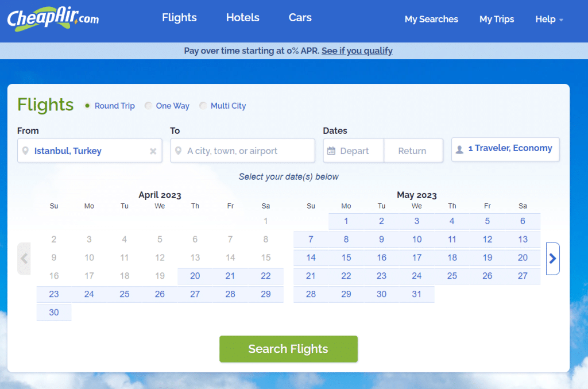Viewport: 588px width, 389px height.
Task: Select April 24 in the calendar
Action: tap(89, 294)
